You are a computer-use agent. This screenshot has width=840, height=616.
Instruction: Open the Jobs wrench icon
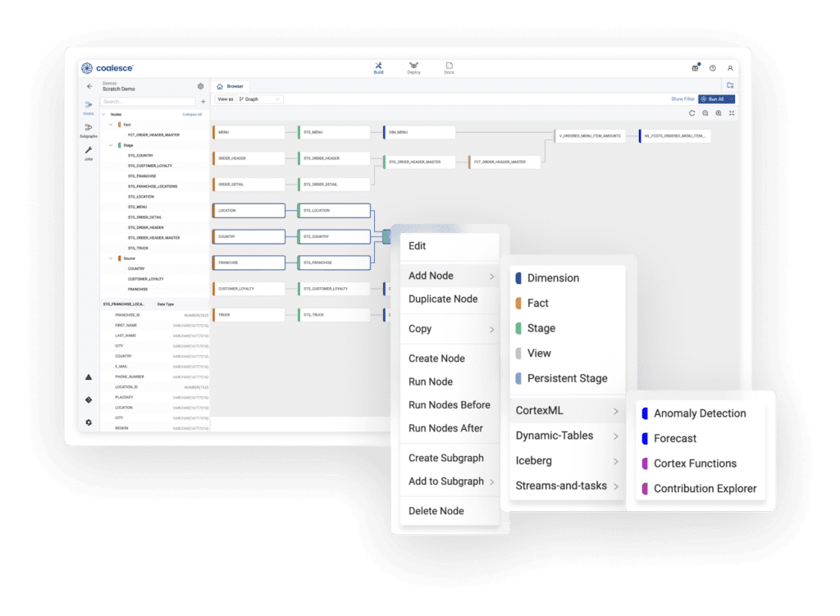coord(88,152)
